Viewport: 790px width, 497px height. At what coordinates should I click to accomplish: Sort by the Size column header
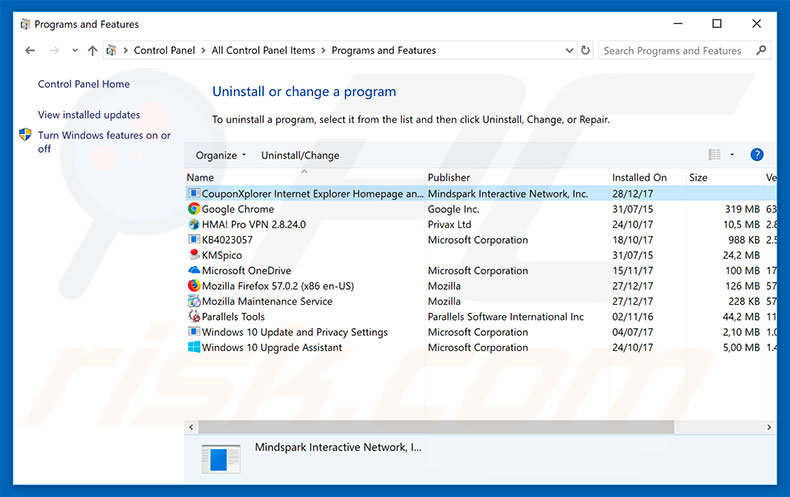tap(698, 177)
